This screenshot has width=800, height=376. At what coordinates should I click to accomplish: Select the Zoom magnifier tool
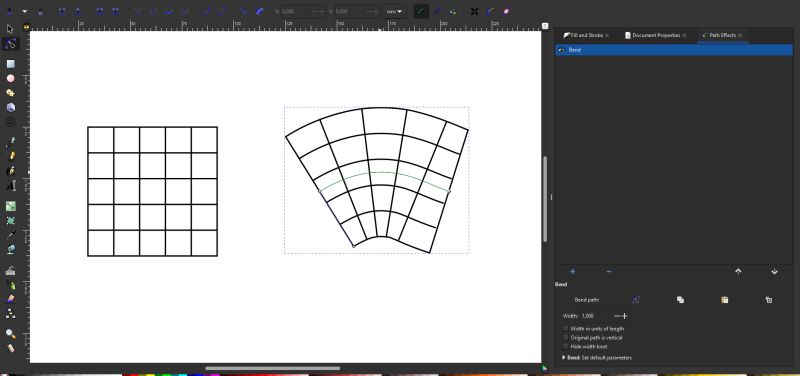pyautogui.click(x=10, y=334)
